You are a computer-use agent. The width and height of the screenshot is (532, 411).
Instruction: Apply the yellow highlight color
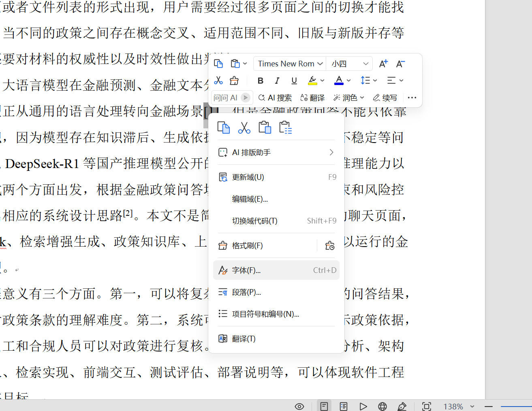coord(312,81)
